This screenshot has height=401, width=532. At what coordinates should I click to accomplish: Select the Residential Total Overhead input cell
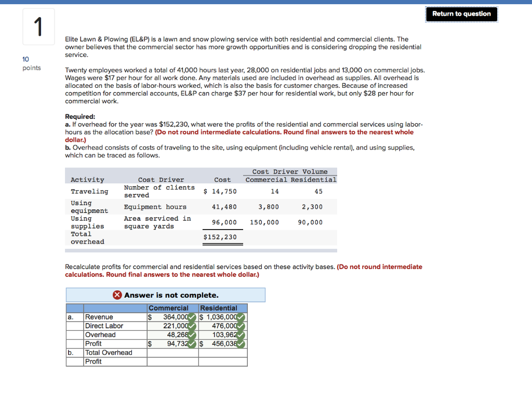coord(223,353)
